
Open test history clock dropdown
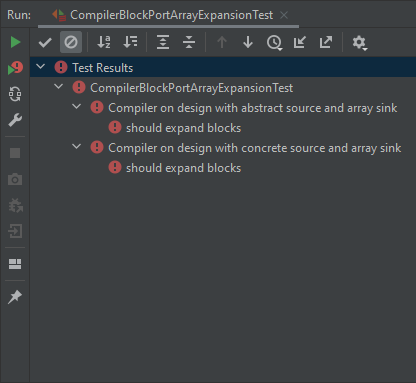coord(274,43)
